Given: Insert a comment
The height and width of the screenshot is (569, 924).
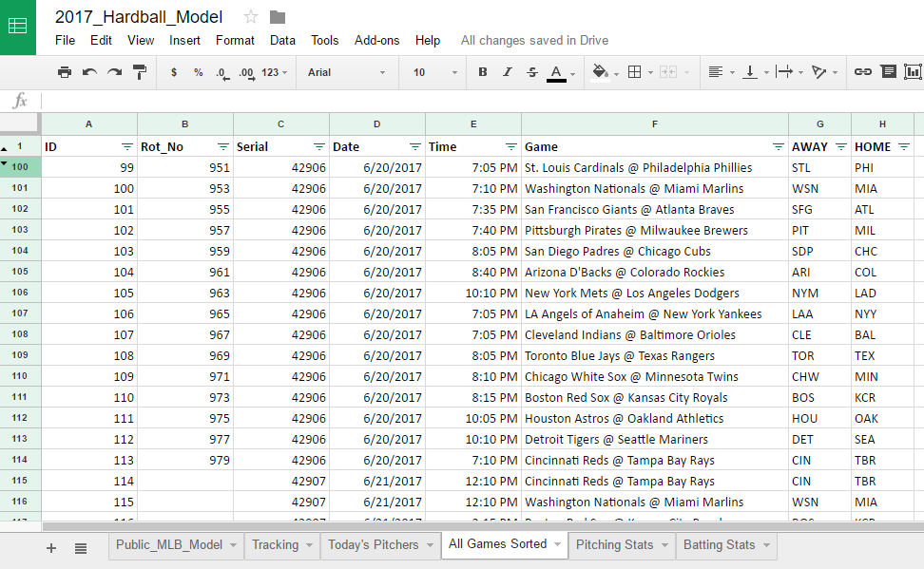Looking at the screenshot, I should tap(888, 72).
